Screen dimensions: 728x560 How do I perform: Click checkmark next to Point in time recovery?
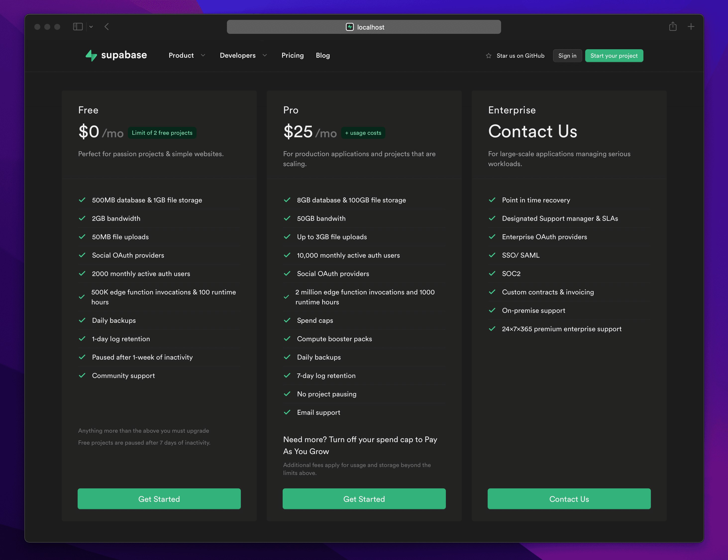coord(492,200)
